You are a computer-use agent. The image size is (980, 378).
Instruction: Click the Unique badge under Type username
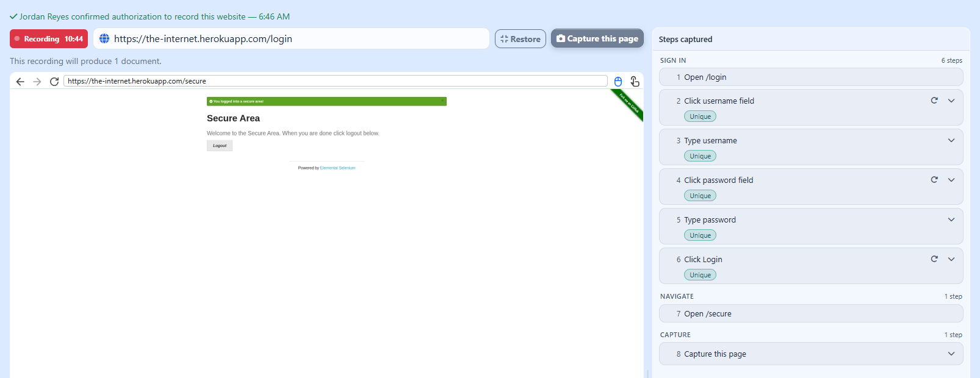tap(700, 156)
